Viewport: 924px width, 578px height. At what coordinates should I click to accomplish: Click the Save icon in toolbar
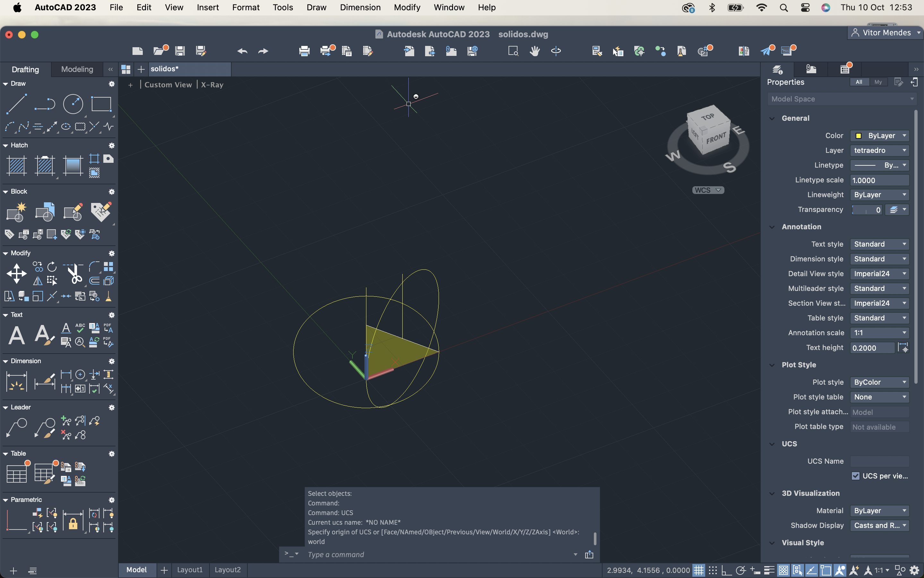pos(180,51)
